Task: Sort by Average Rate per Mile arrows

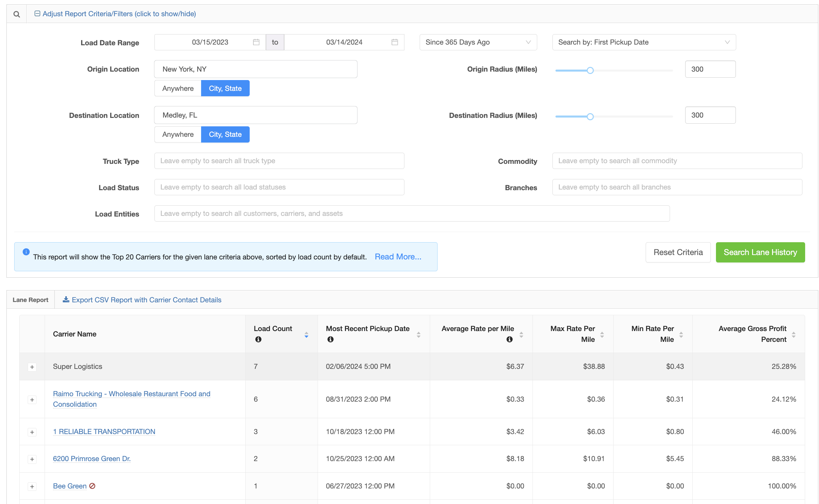Action: coord(521,334)
